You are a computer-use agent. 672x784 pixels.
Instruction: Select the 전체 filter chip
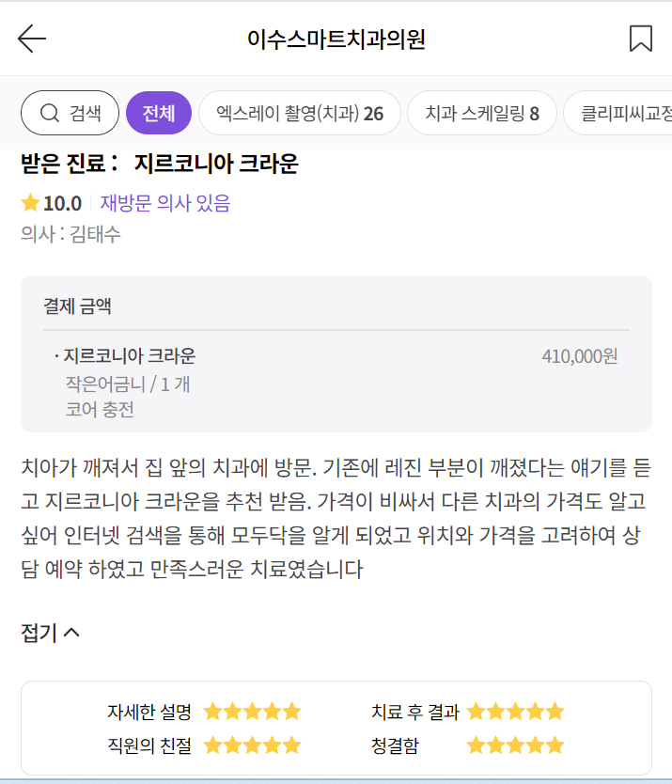tap(158, 112)
